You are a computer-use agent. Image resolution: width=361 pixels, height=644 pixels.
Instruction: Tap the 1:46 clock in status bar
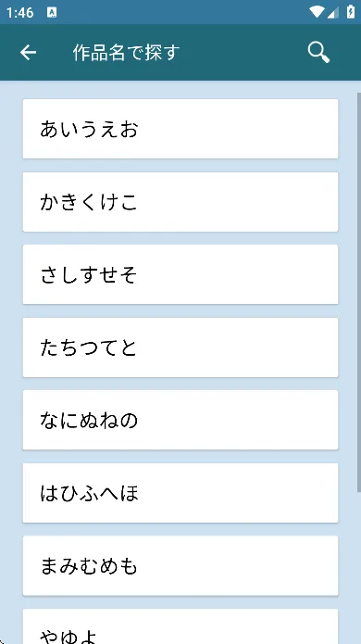tap(19, 12)
